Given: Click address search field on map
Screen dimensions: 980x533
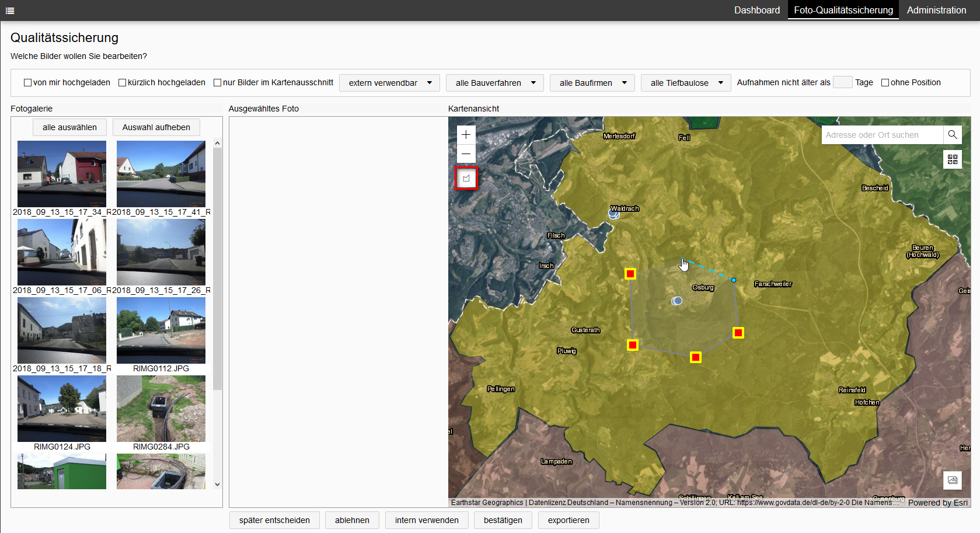Looking at the screenshot, I should coord(882,135).
